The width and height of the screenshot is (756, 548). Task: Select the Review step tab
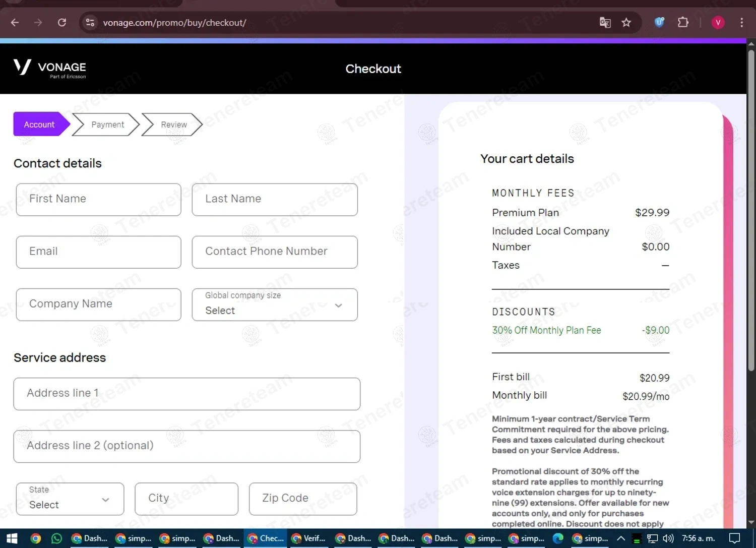point(172,125)
